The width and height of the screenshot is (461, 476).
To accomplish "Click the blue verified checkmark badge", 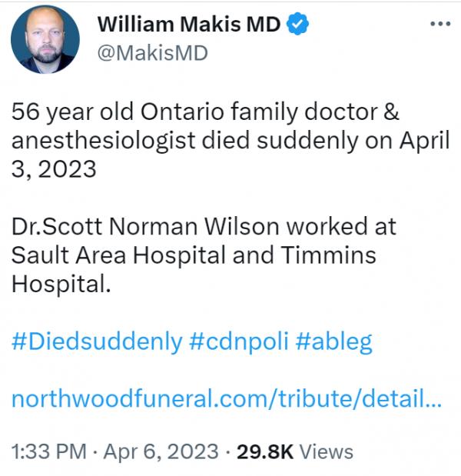I will (299, 24).
